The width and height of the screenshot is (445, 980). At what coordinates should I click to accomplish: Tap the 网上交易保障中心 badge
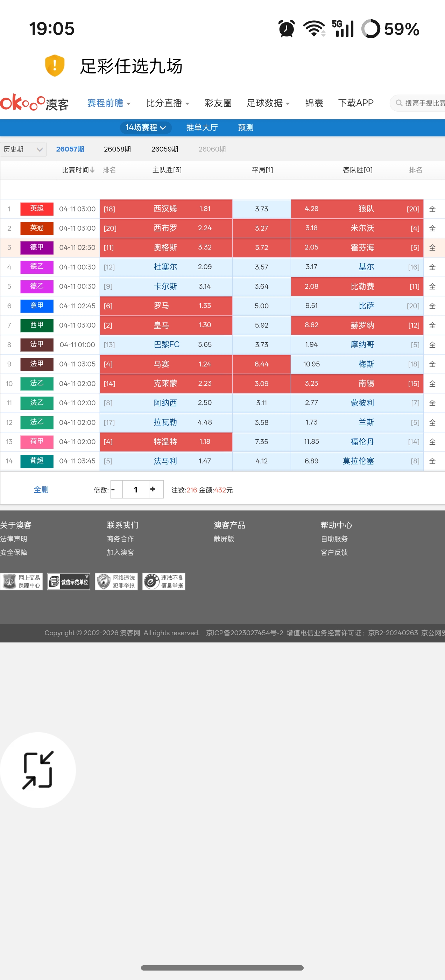click(x=22, y=581)
